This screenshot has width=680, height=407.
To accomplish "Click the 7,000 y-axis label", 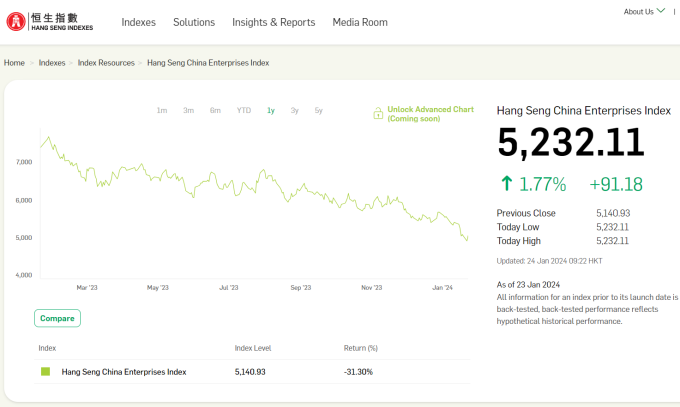I will pyautogui.click(x=24, y=162).
